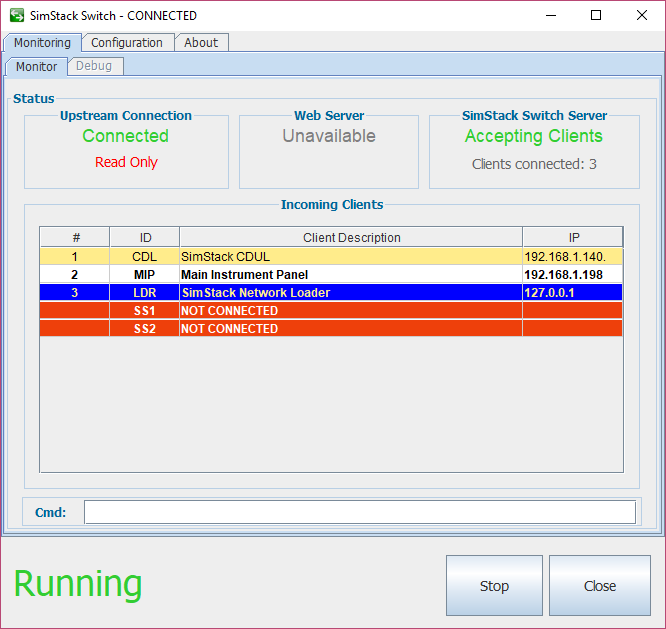The image size is (666, 629).
Task: Click the Clients connected: 3 label
Action: (x=534, y=164)
